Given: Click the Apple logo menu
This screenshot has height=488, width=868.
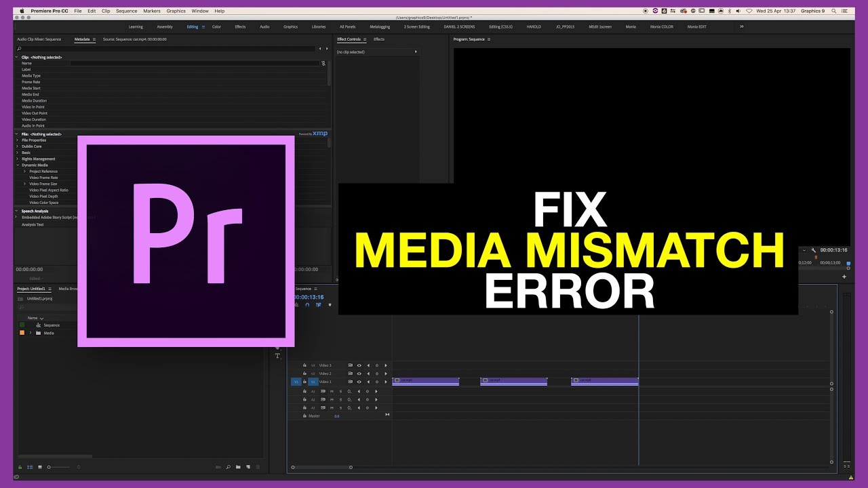Looking at the screenshot, I should (22, 11).
